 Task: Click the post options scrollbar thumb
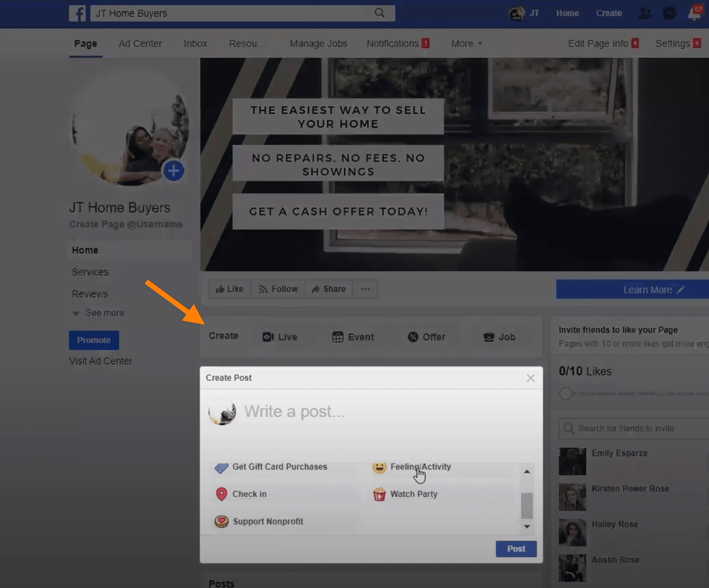coord(527,506)
